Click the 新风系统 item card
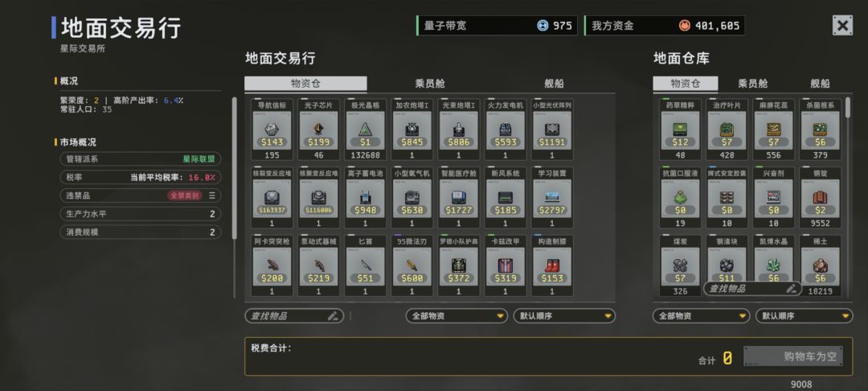 505,198
